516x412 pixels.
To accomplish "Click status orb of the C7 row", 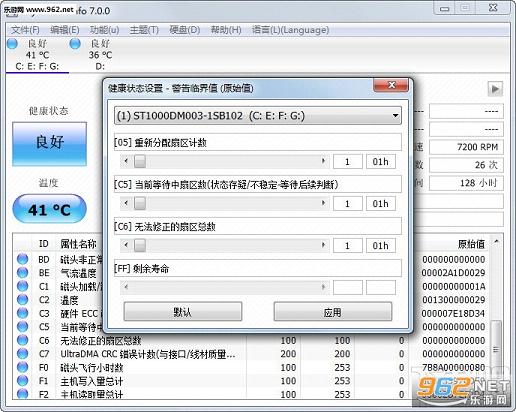I will (x=22, y=353).
